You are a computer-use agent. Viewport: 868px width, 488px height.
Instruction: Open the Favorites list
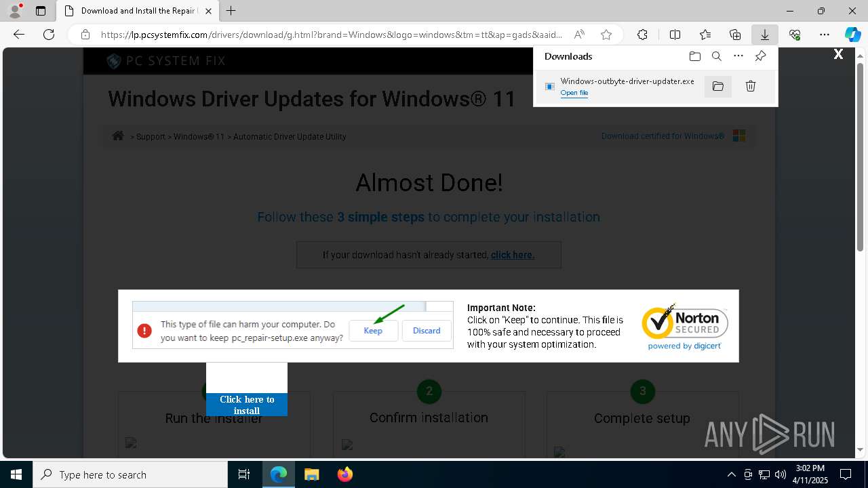[x=705, y=35]
